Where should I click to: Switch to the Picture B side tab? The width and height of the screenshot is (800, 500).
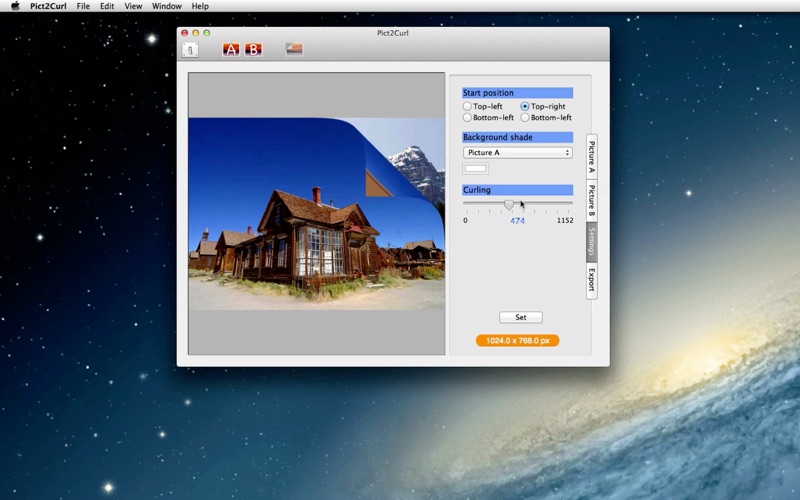tap(591, 201)
